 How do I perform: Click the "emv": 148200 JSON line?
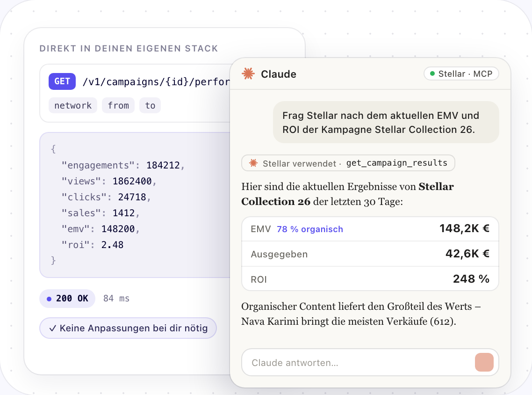[101, 229]
